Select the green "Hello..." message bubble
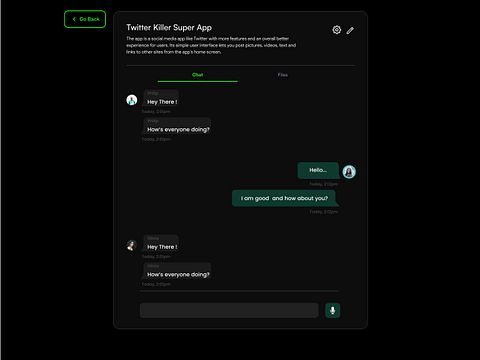Image resolution: width=480 pixels, height=360 pixels. click(318, 170)
